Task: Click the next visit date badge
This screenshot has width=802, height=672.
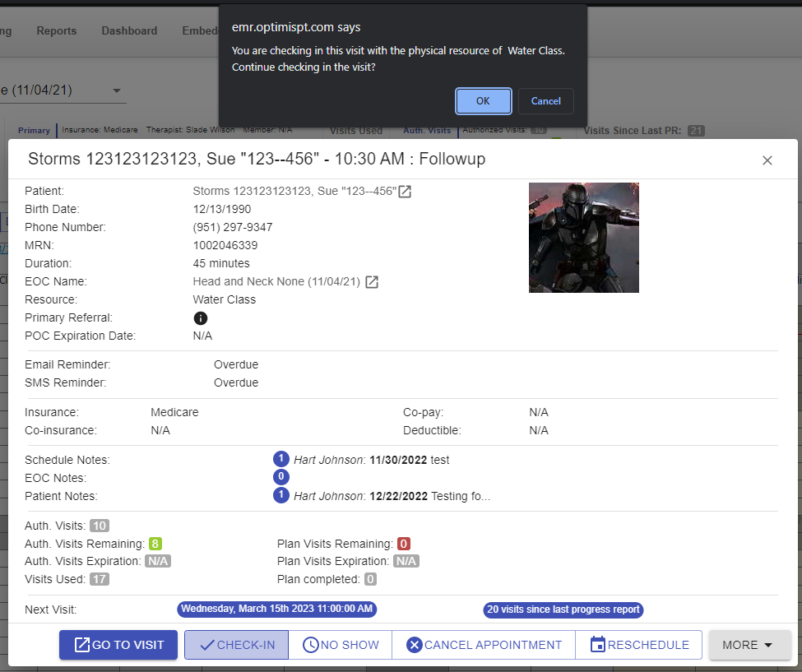Action: [x=277, y=609]
